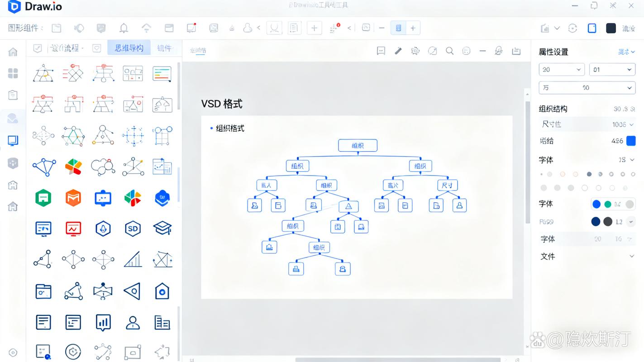Click the 组织格式 bullet heading
Viewport: 644px width, 362px height.
[230, 129]
